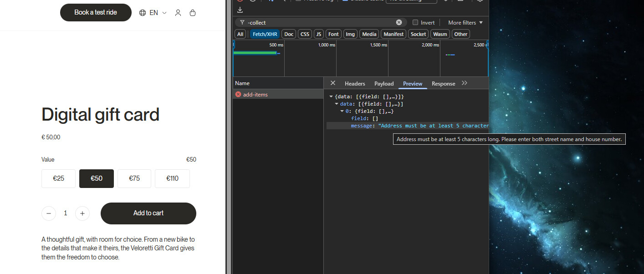Viewport: 644px width, 274px height.
Task: Toggle the Other request filter
Action: tap(461, 34)
